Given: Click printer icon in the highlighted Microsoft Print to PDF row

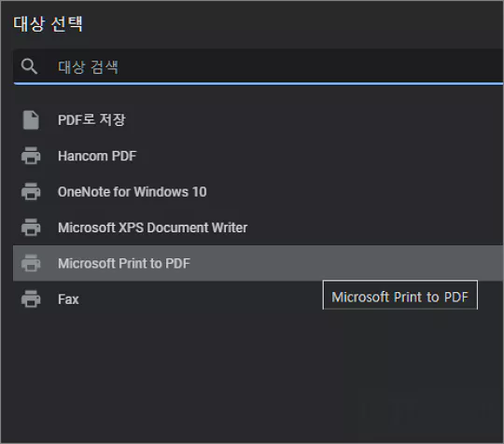Looking at the screenshot, I should (31, 263).
